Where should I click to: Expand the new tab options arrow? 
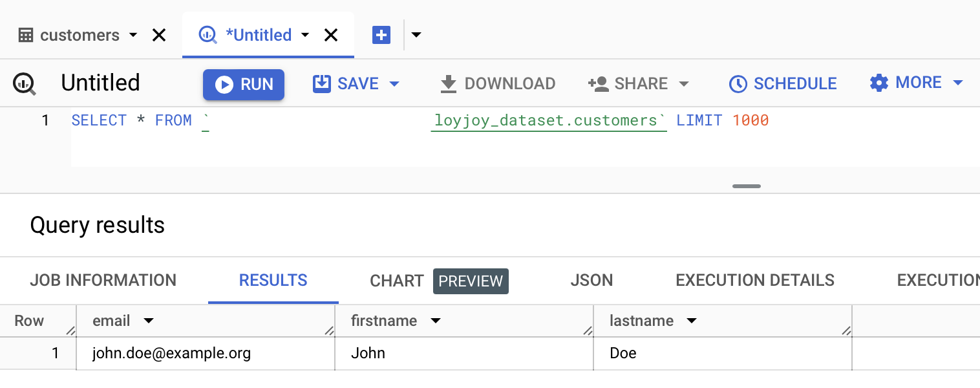pos(417,35)
